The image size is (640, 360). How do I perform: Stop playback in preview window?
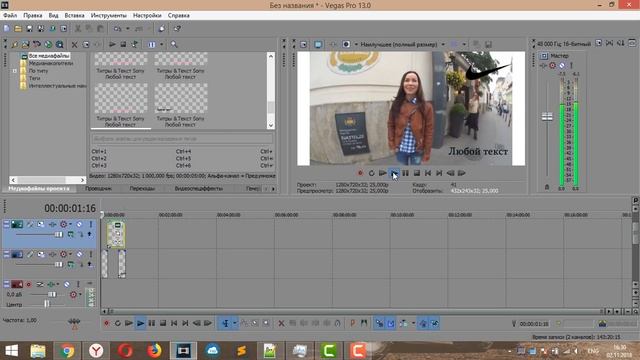[x=417, y=173]
